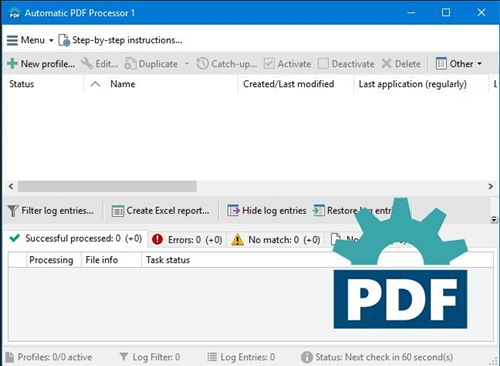Expand the Duplicate dropdown arrow
Viewport: 500px width, 366px height.
click(x=187, y=63)
